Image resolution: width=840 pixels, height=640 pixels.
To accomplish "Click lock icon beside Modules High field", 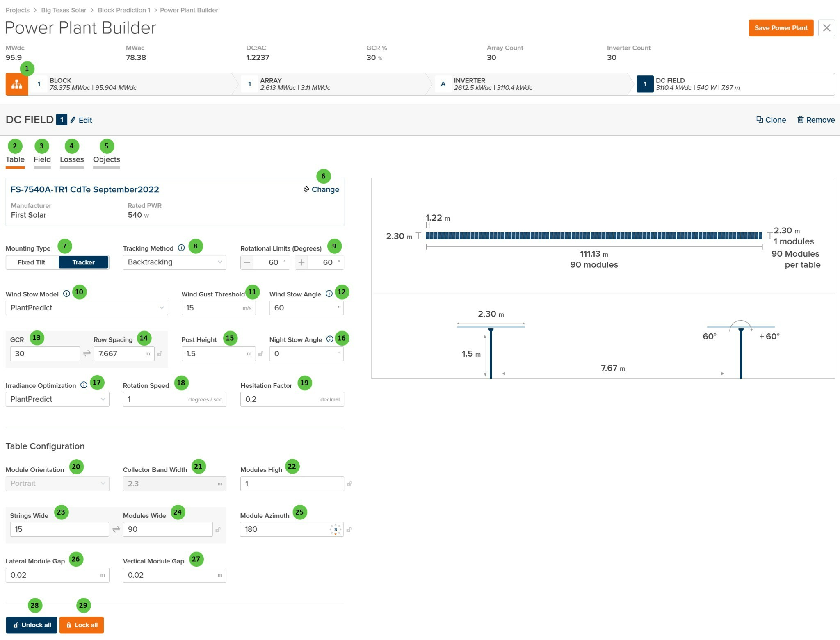I will pyautogui.click(x=349, y=484).
